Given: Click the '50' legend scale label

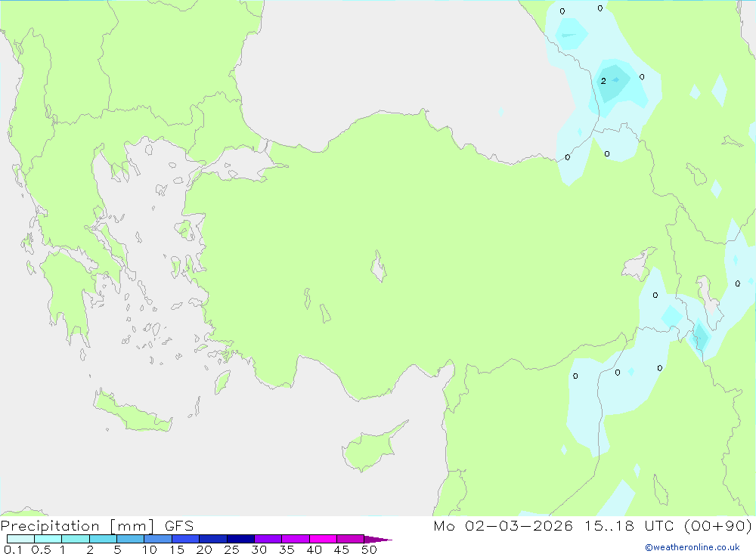Looking at the screenshot, I should [369, 549].
